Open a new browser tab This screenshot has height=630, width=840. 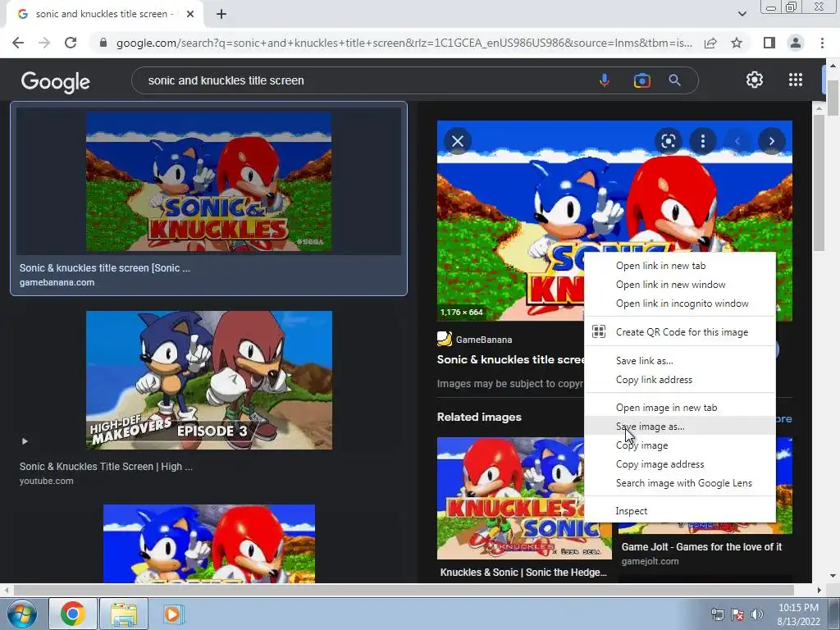coord(221,14)
